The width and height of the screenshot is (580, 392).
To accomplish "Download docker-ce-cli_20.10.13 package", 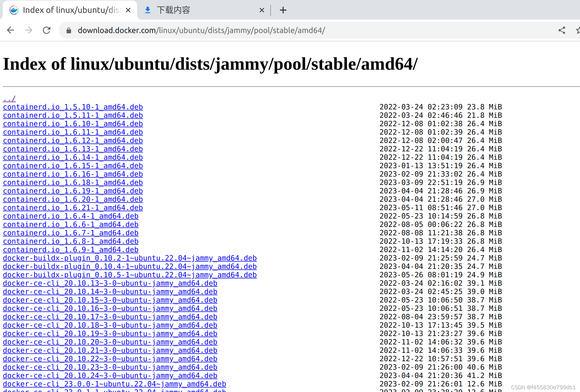I will pos(110,283).
